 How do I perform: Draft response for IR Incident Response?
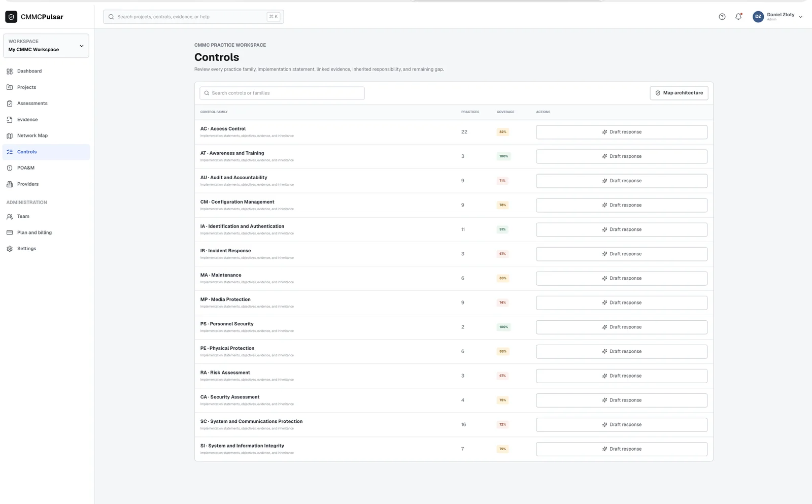[622, 254]
